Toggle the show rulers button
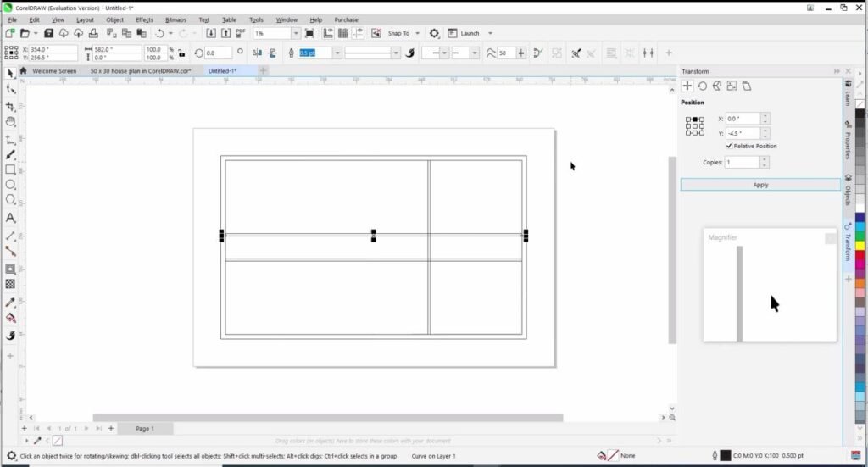This screenshot has width=868, height=467. tap(328, 33)
